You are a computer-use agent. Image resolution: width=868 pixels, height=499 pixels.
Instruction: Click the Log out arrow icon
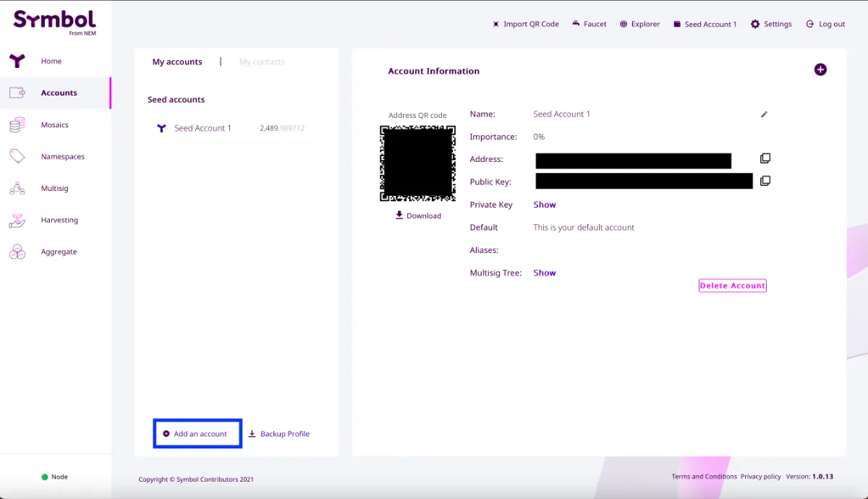(810, 24)
